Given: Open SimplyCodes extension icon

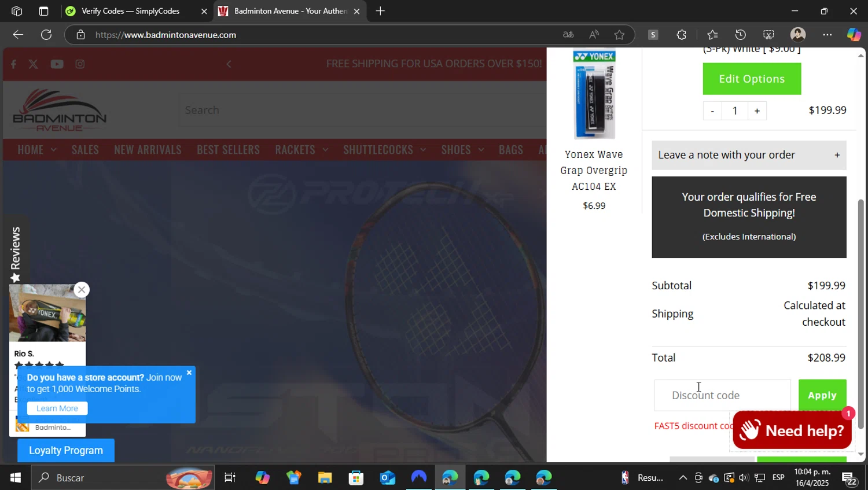Looking at the screenshot, I should tap(653, 35).
